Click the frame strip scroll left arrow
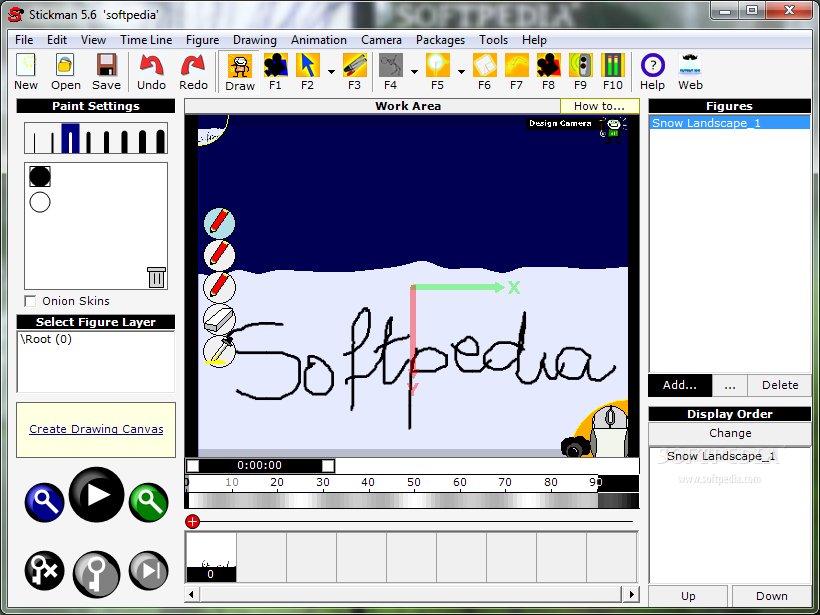Image resolution: width=820 pixels, height=615 pixels. pos(192,594)
